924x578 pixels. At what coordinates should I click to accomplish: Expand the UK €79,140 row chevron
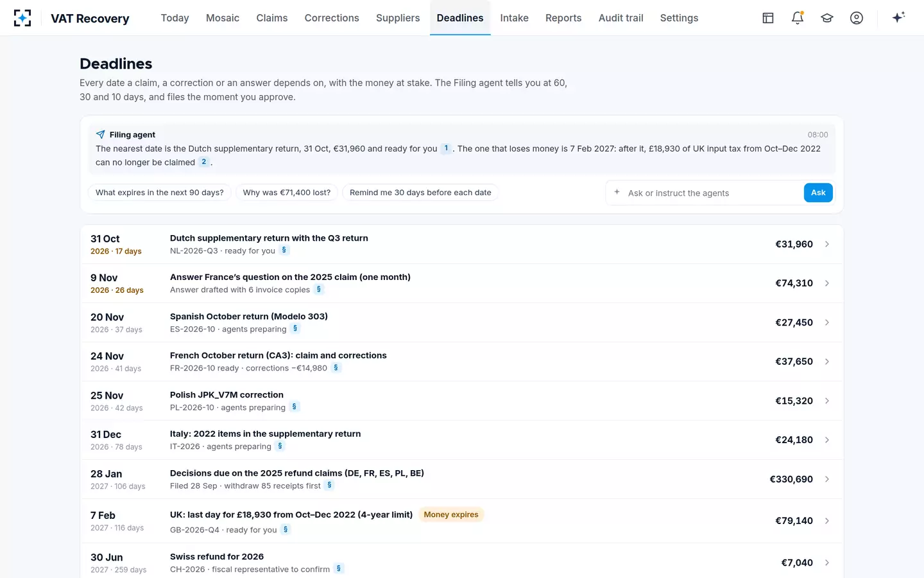827,521
